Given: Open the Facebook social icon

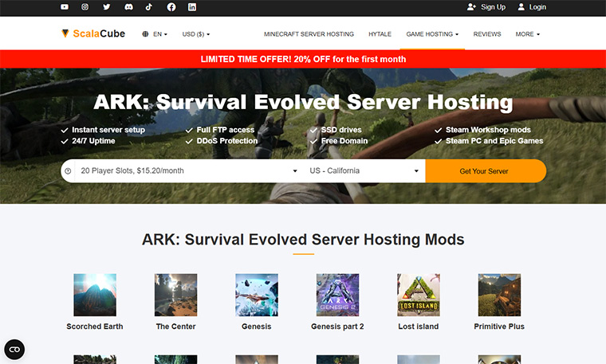Looking at the screenshot, I should coord(171,7).
